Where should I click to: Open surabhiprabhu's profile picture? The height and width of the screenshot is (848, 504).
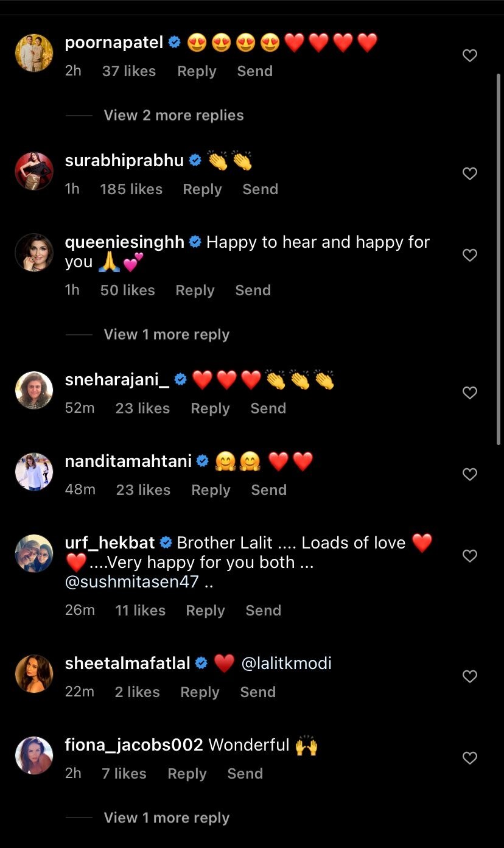(x=34, y=172)
